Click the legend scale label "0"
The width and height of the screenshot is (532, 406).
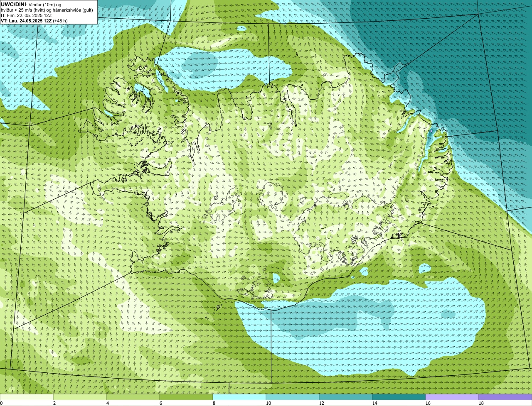[2, 403]
